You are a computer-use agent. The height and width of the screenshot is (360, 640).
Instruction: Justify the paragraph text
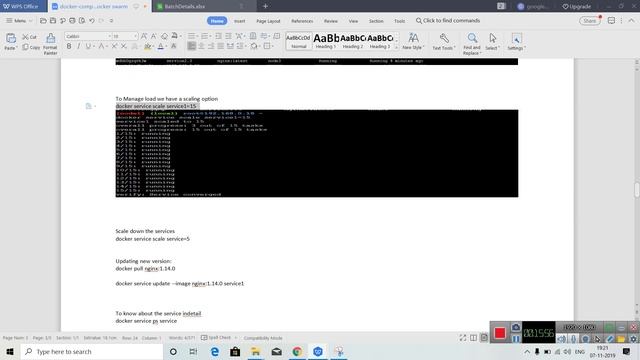click(221, 46)
